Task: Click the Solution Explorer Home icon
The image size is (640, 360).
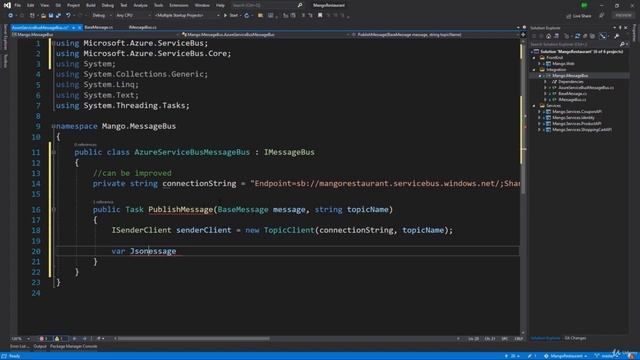Action: pyautogui.click(x=548, y=36)
